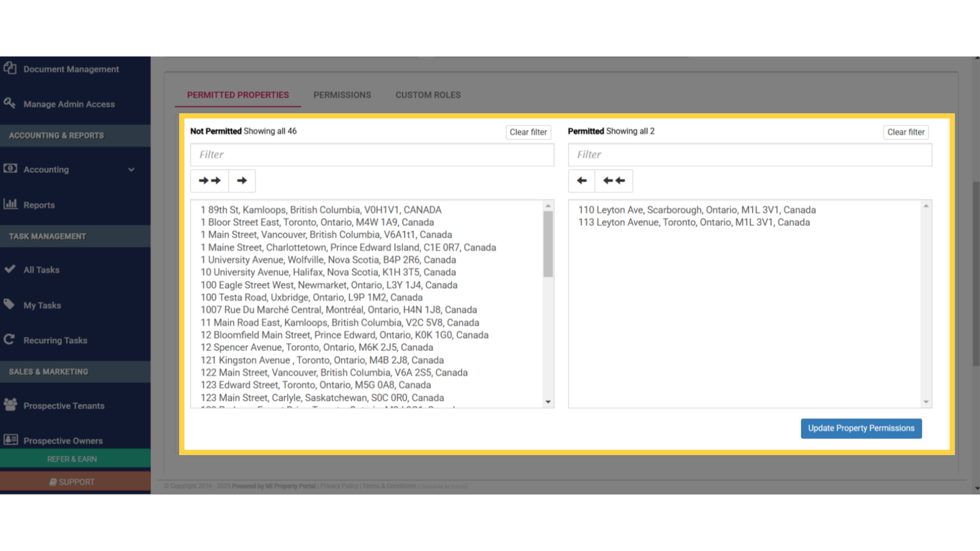Remove selected property using single left arrow
The width and height of the screenshot is (980, 551).
tap(581, 181)
